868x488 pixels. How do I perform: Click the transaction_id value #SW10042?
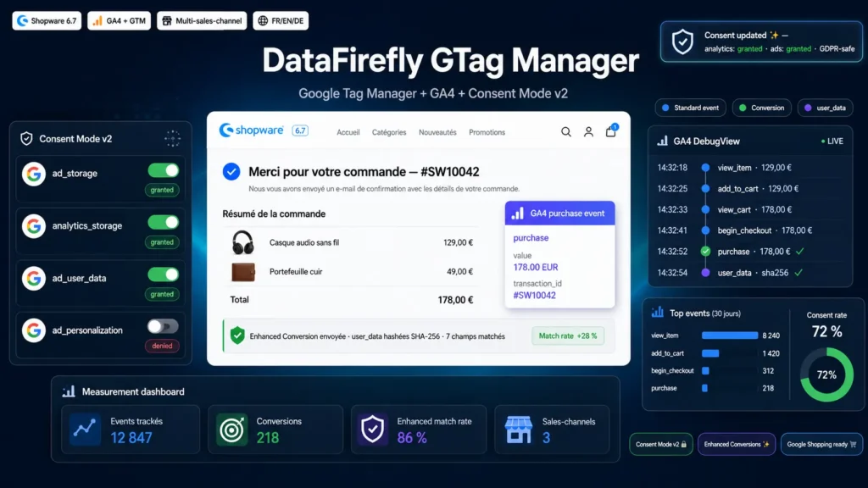534,296
